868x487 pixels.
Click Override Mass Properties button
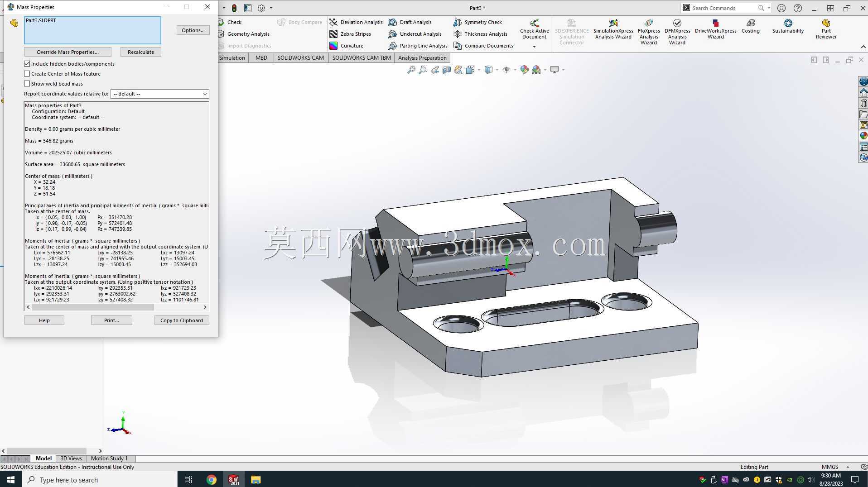click(x=68, y=52)
